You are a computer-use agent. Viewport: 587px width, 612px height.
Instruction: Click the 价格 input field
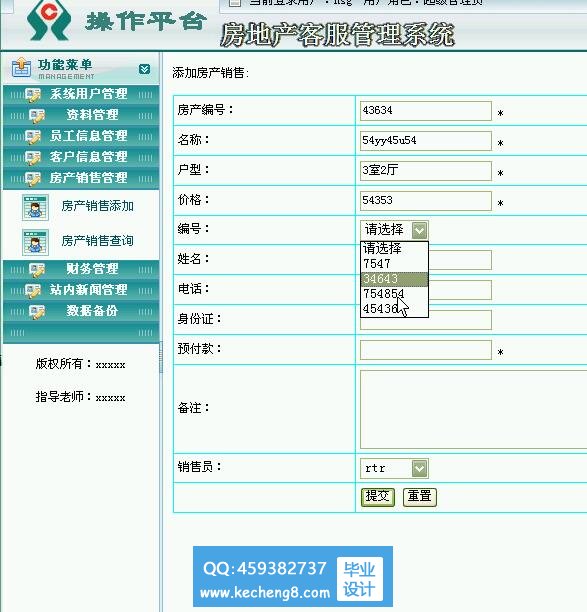click(425, 201)
